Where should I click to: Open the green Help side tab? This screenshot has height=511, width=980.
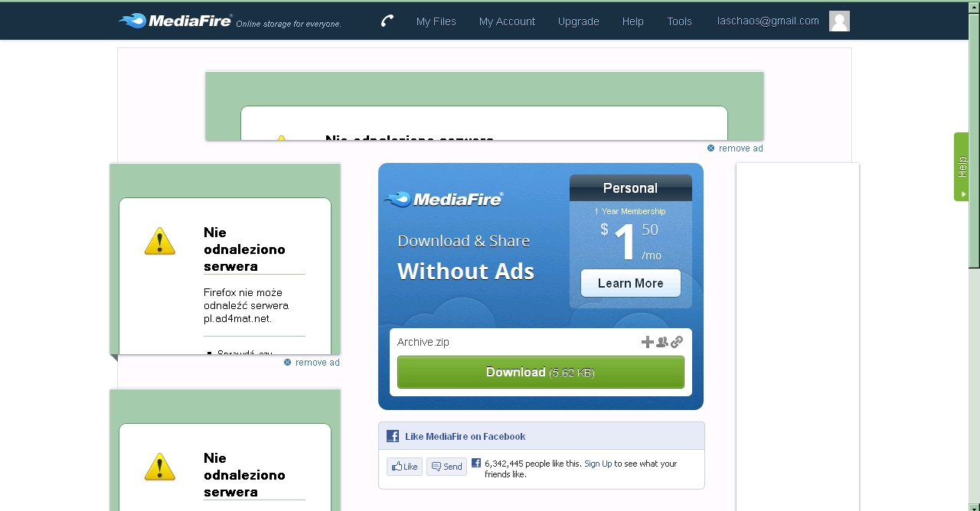coord(961,167)
